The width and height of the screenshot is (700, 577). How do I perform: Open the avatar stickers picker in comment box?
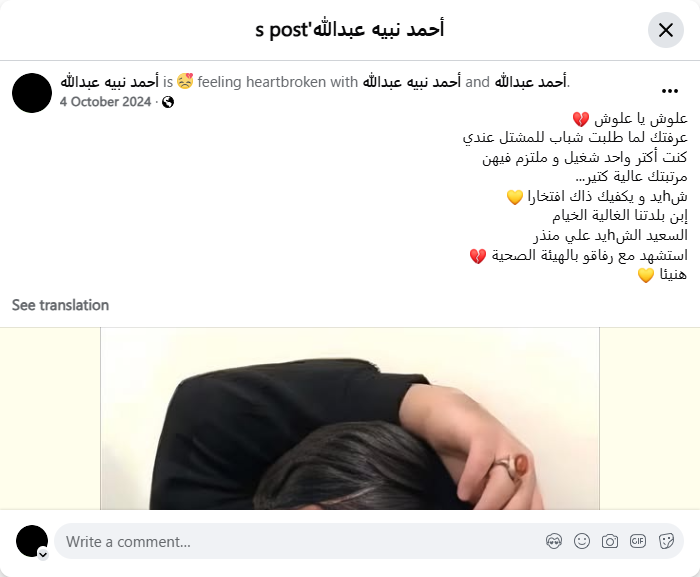(554, 541)
